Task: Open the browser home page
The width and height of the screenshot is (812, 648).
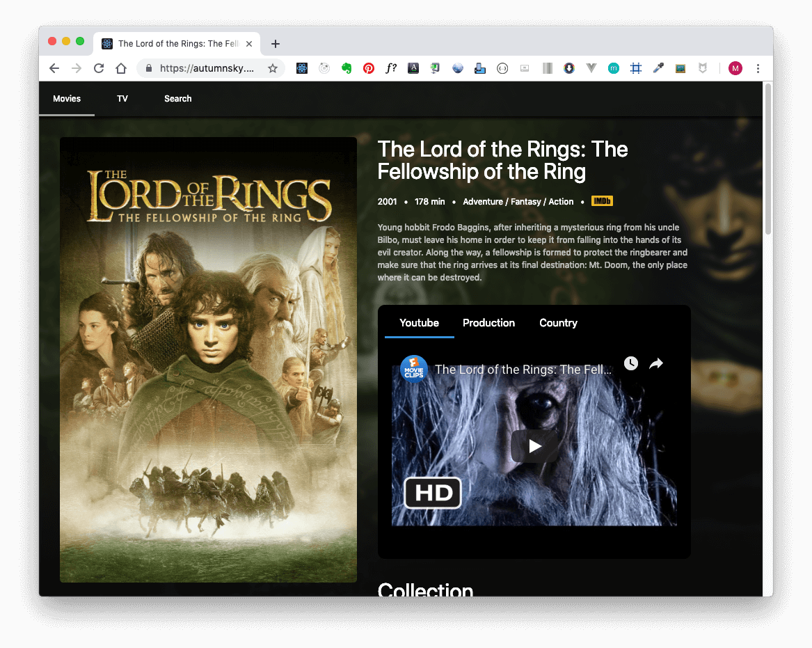Action: [x=121, y=68]
